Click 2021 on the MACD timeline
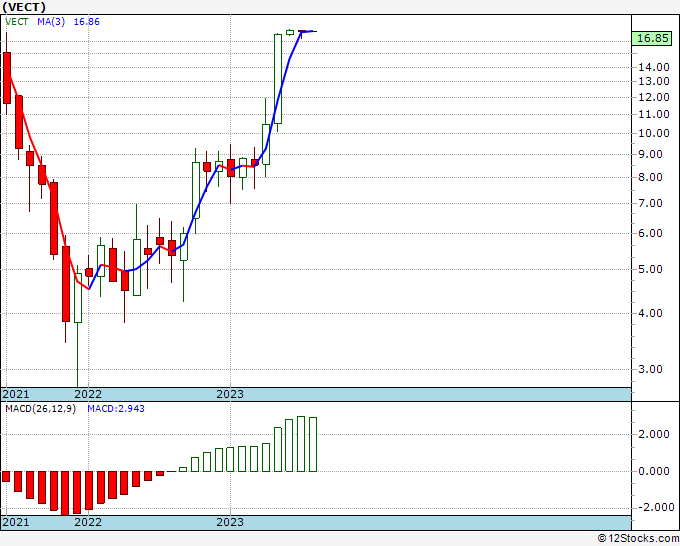This screenshot has height=546, width=680. [x=16, y=522]
